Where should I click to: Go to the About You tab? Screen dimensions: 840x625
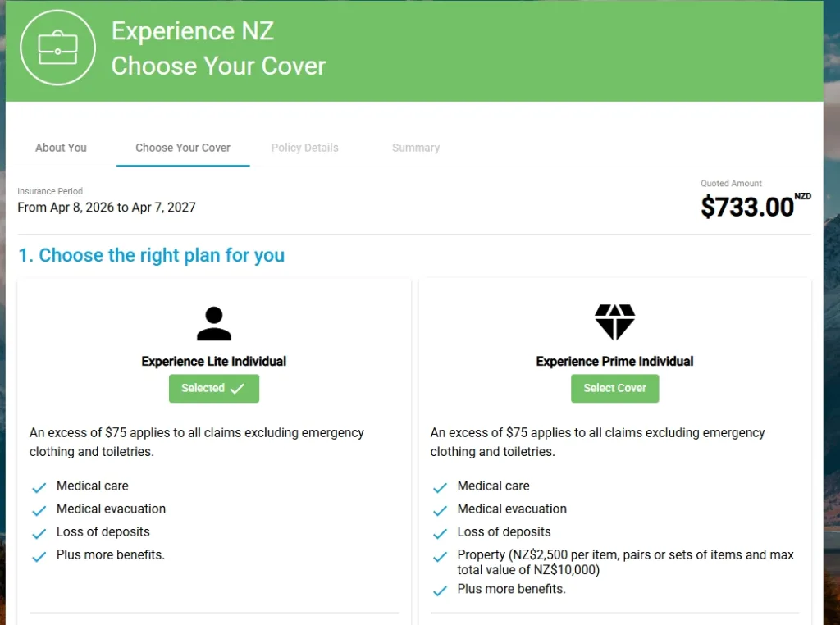pos(61,148)
